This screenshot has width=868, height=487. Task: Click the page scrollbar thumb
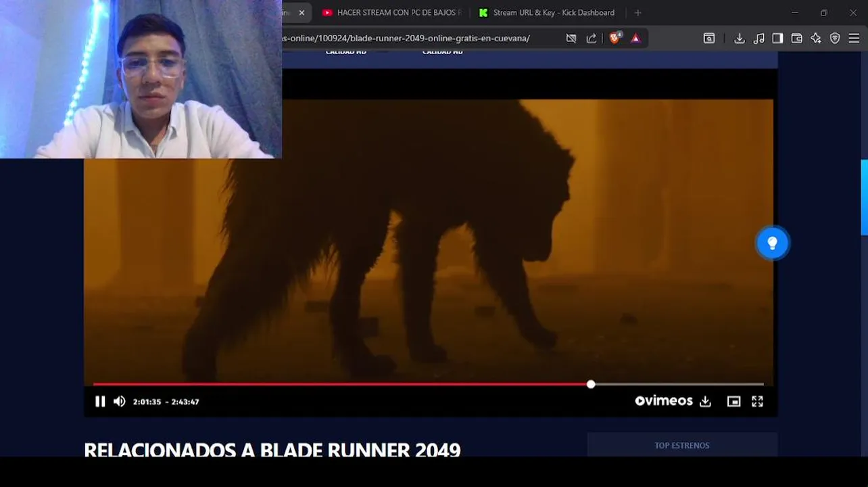(864, 198)
